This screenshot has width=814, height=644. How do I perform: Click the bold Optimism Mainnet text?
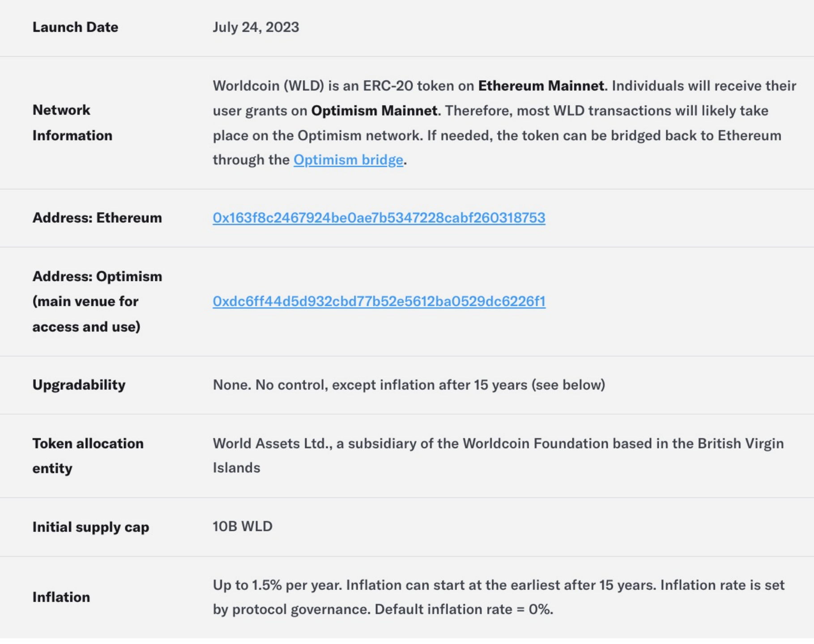point(374,111)
